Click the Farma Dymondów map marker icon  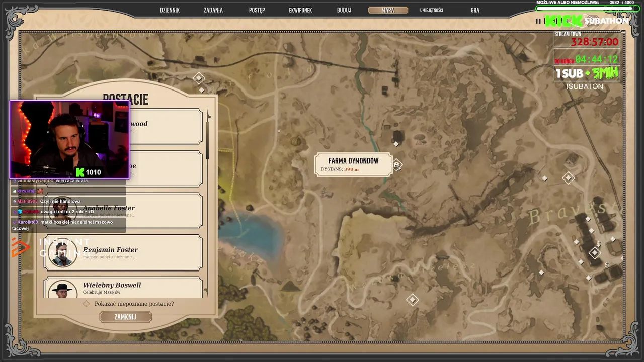(x=396, y=165)
